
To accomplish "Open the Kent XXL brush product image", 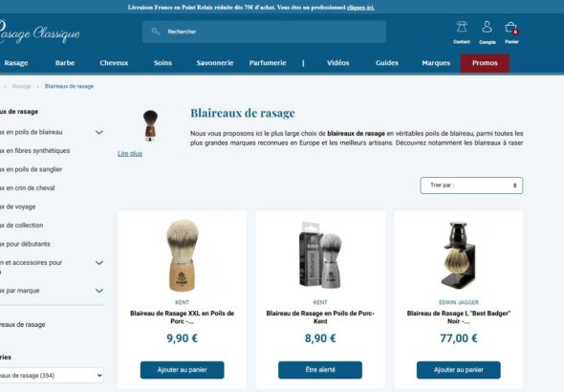I will click(182, 255).
